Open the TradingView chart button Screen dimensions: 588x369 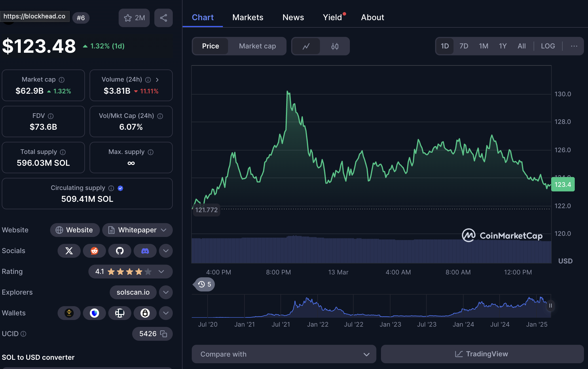click(x=482, y=354)
